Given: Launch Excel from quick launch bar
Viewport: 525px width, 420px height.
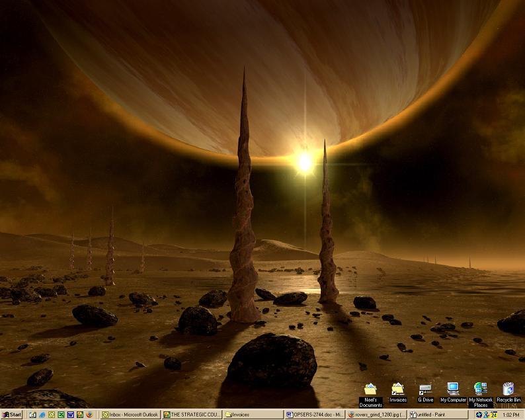Looking at the screenshot, I should tap(61, 415).
